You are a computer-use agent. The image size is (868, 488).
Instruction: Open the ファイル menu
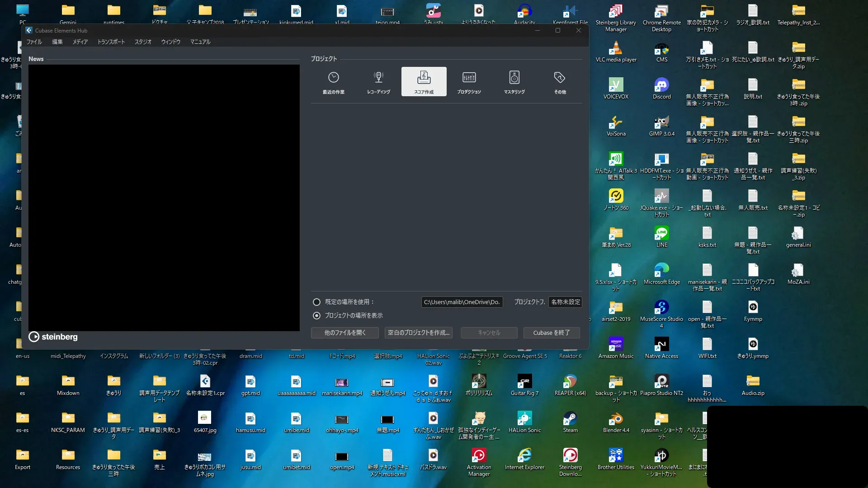pyautogui.click(x=34, y=42)
